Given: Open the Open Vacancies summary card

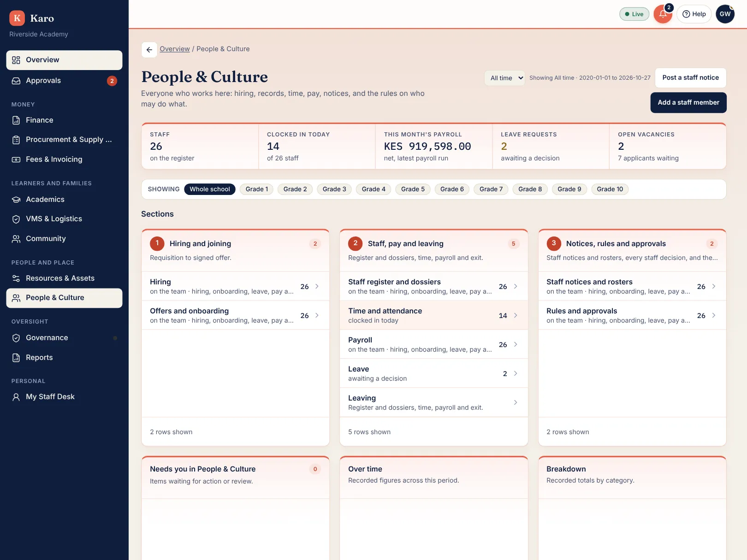Looking at the screenshot, I should coord(668,146).
